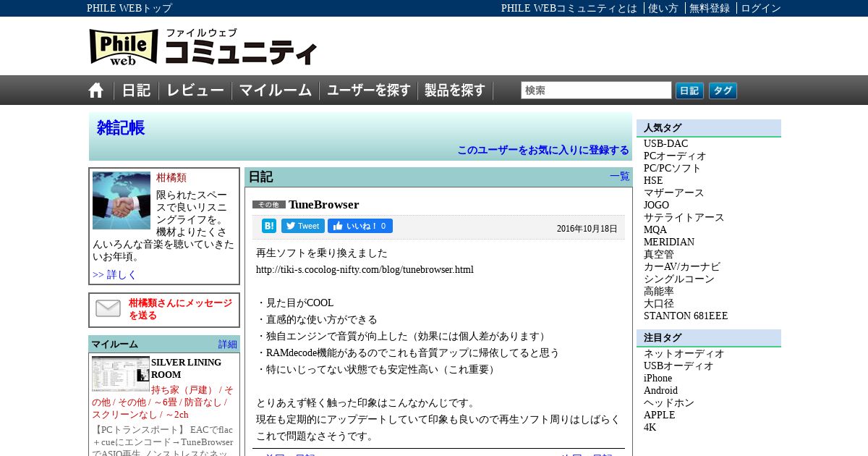The width and height of the screenshot is (868, 456).
Task: Select the JOGO tag
Action: [657, 205]
